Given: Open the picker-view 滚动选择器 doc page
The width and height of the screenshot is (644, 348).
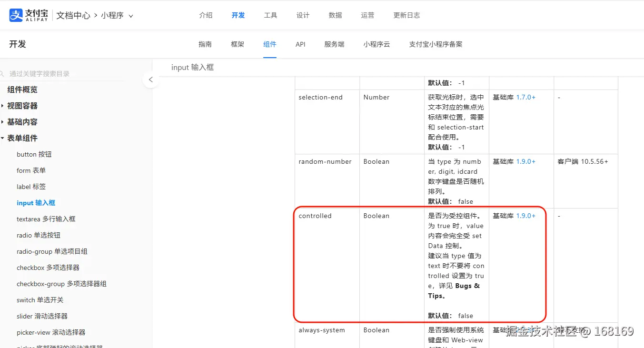Looking at the screenshot, I should point(51,332).
